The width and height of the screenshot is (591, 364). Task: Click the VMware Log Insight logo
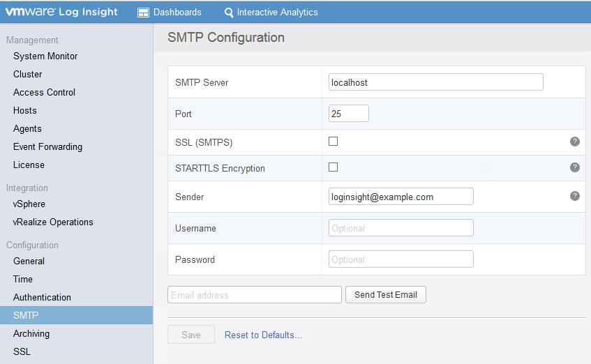(61, 12)
